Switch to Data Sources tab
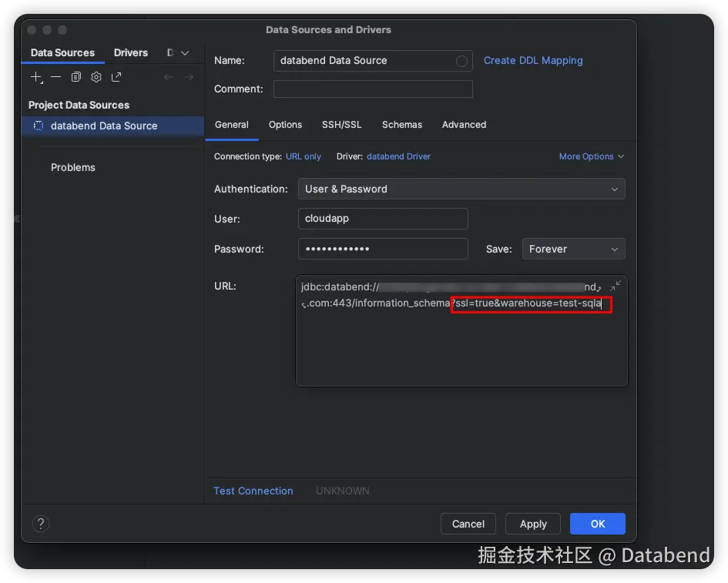The height and width of the screenshot is (583, 728). point(62,53)
